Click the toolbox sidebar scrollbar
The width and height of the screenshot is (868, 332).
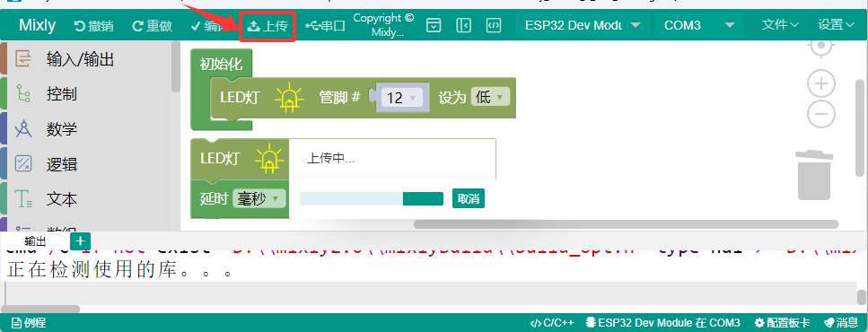pos(176,66)
